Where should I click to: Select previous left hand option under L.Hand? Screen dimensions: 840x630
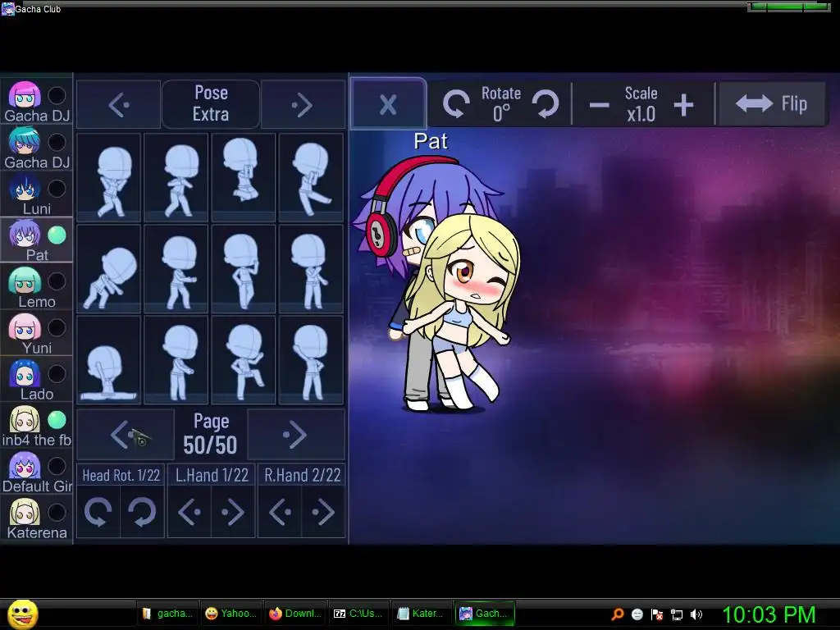tap(189, 512)
